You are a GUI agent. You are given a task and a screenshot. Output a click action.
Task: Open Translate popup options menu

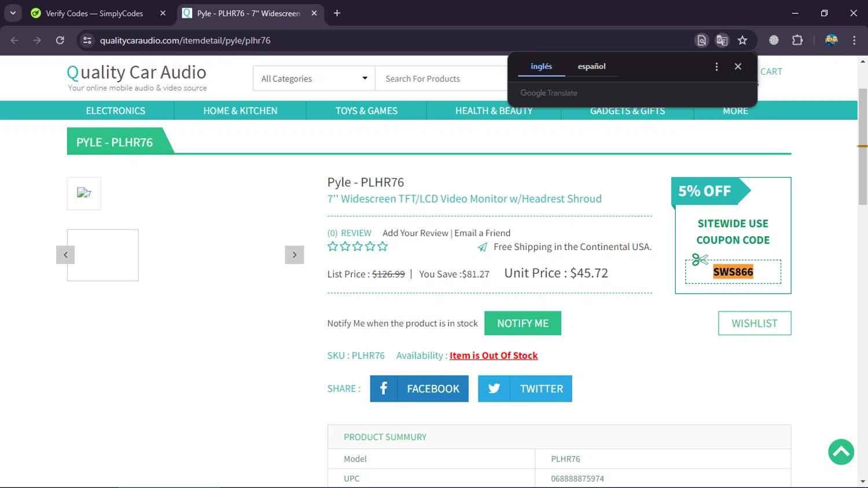716,67
